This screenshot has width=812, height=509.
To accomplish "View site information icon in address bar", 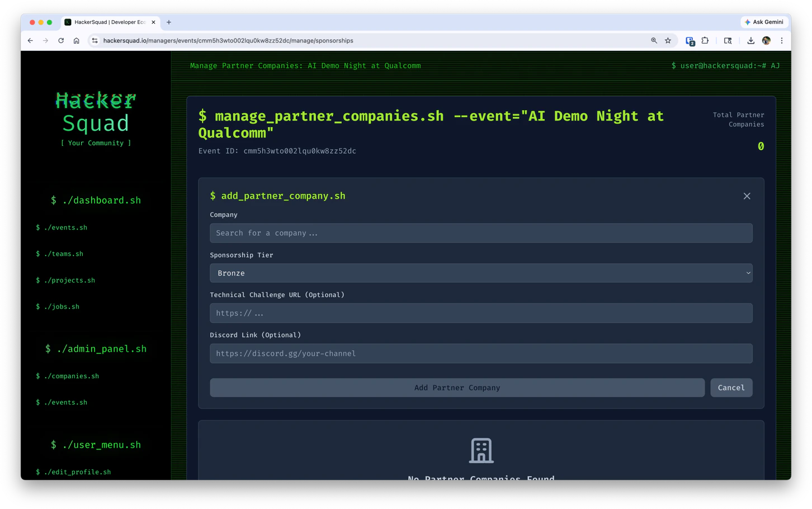I will 95,41.
